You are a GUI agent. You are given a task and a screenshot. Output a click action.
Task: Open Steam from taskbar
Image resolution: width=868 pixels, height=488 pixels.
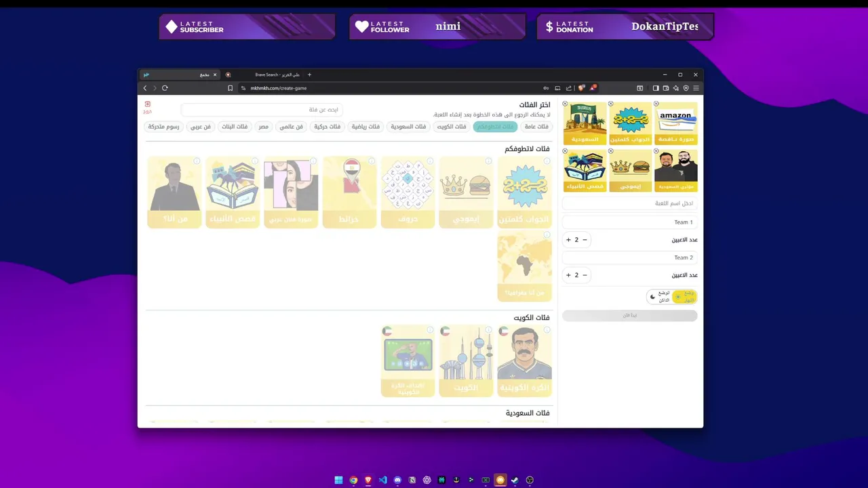pyautogui.click(x=515, y=480)
